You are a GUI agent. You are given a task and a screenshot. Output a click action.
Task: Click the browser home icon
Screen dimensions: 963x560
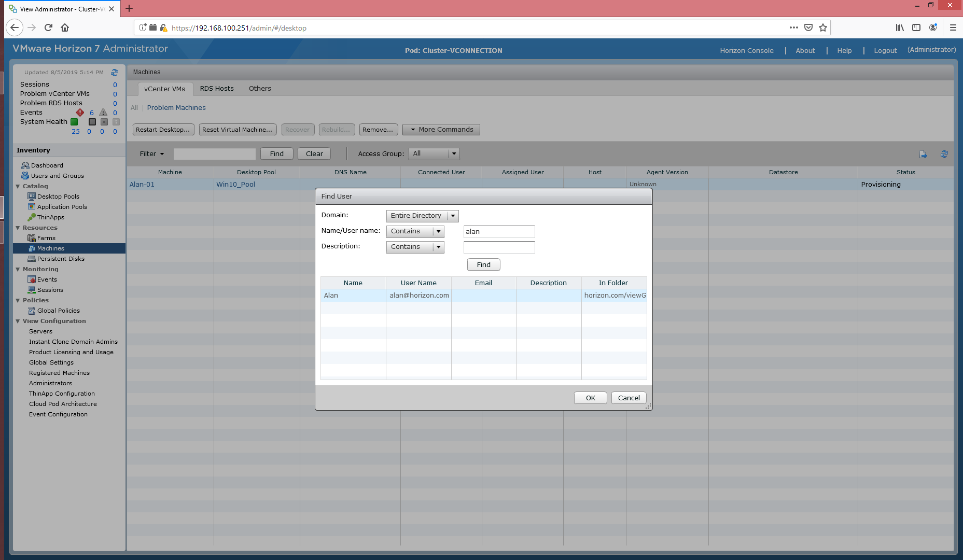click(x=65, y=28)
